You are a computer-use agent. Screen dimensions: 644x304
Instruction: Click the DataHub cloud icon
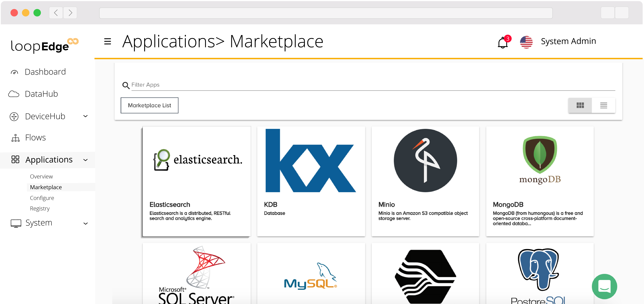click(14, 94)
